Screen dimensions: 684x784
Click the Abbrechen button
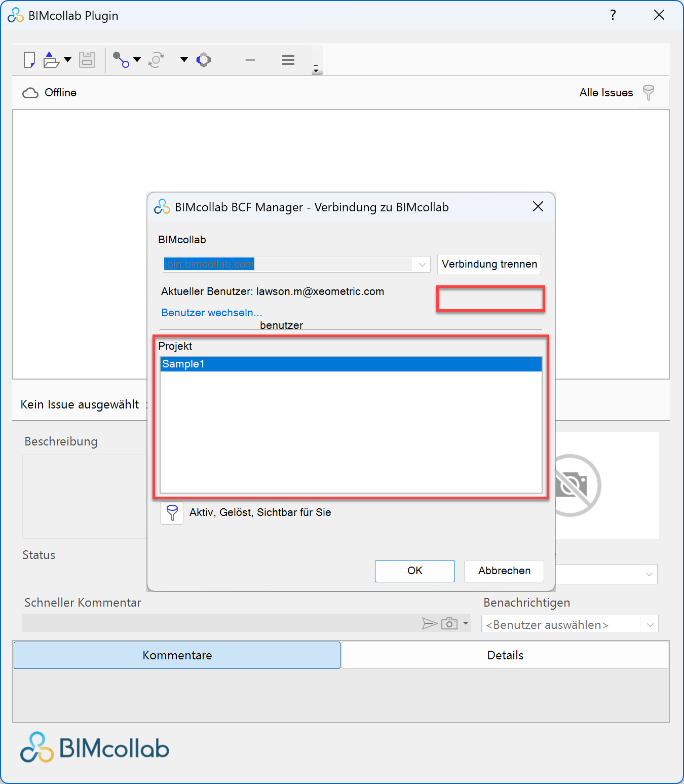click(x=504, y=571)
